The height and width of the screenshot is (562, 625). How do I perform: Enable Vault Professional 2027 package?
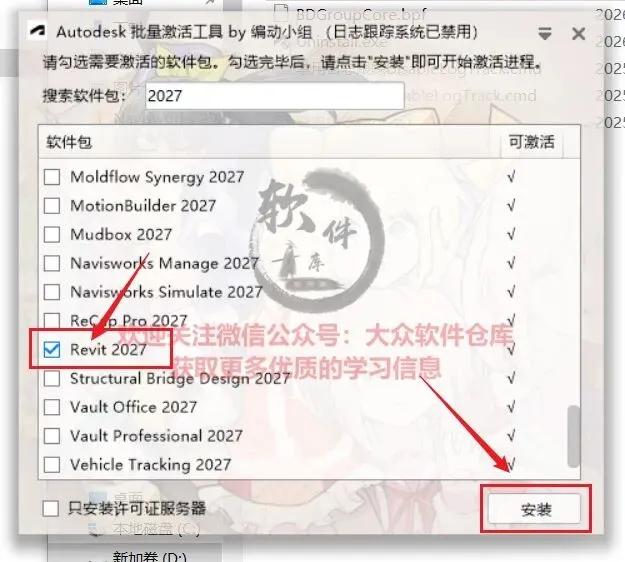[52, 436]
